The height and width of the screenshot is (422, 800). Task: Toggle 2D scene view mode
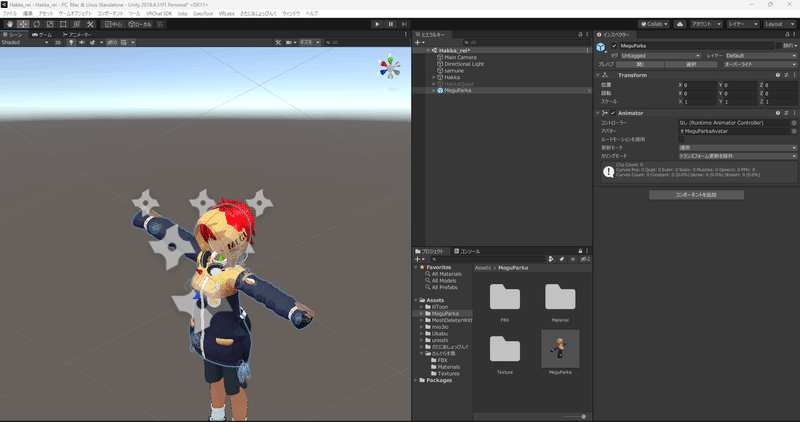tap(58, 42)
